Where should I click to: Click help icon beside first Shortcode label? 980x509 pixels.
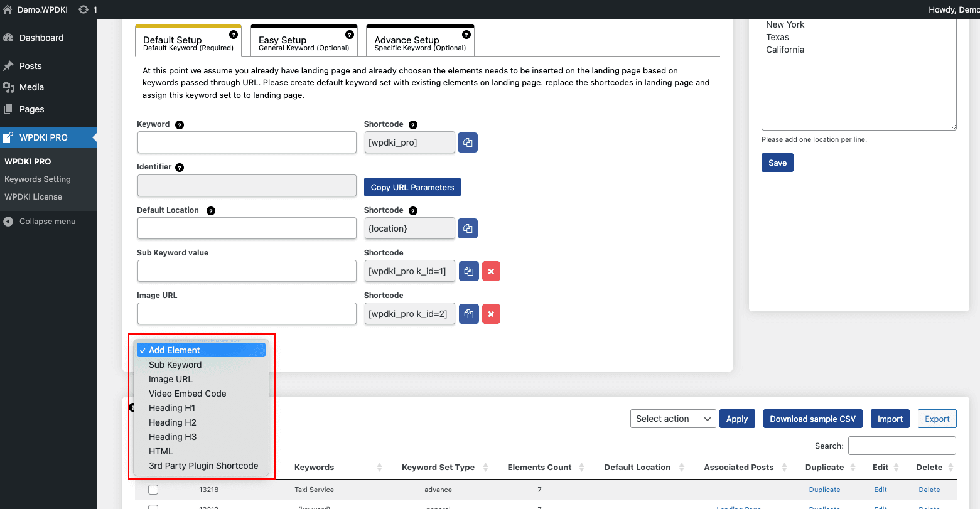(413, 125)
